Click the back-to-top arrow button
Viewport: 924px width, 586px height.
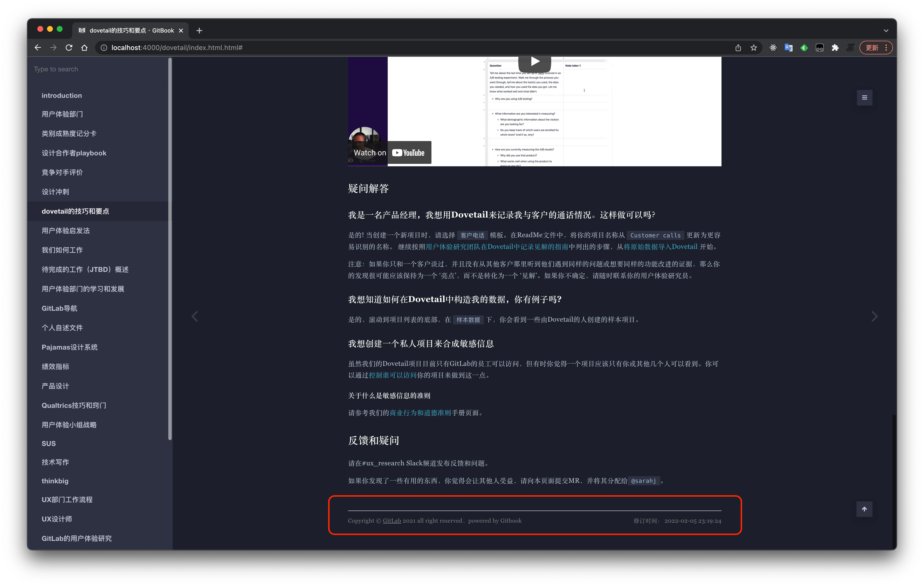pyautogui.click(x=864, y=509)
